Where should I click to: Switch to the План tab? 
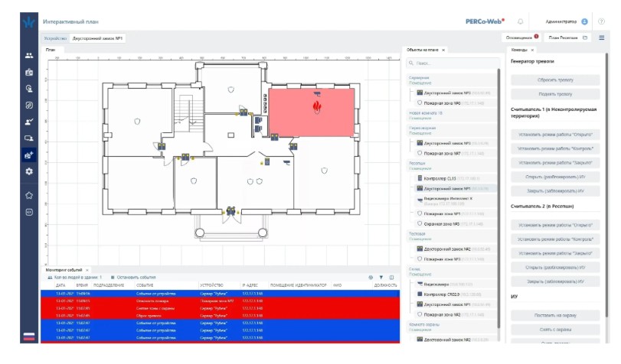coord(51,50)
